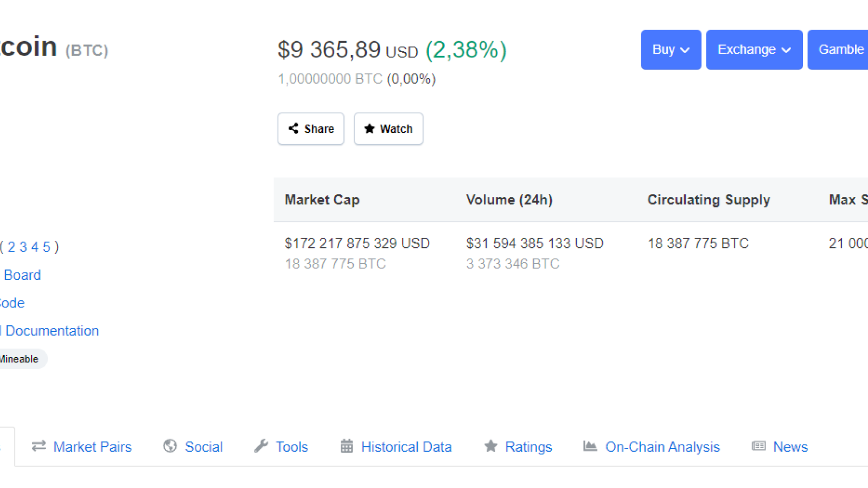
Task: Open the Tools tab
Action: 281,447
